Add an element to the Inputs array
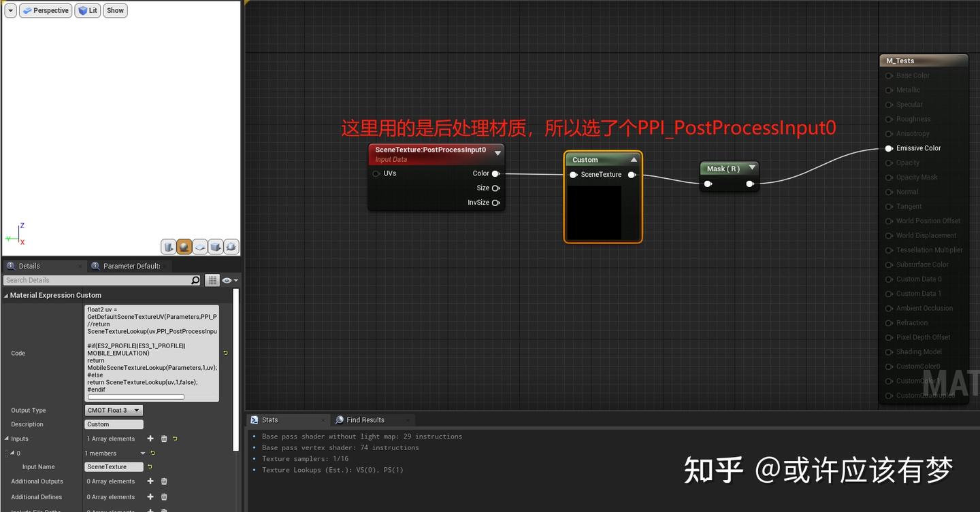The height and width of the screenshot is (512, 980). (150, 439)
